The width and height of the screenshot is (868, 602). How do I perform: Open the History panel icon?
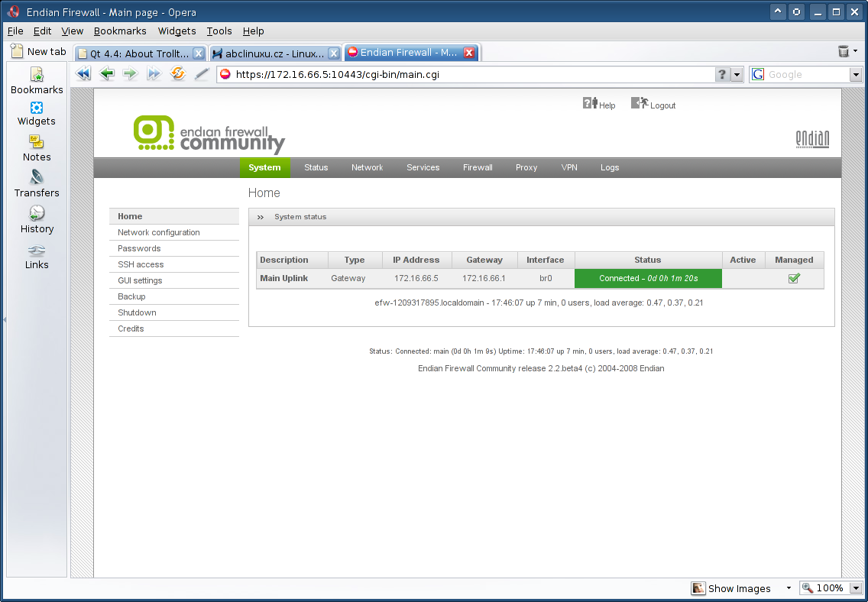(37, 213)
